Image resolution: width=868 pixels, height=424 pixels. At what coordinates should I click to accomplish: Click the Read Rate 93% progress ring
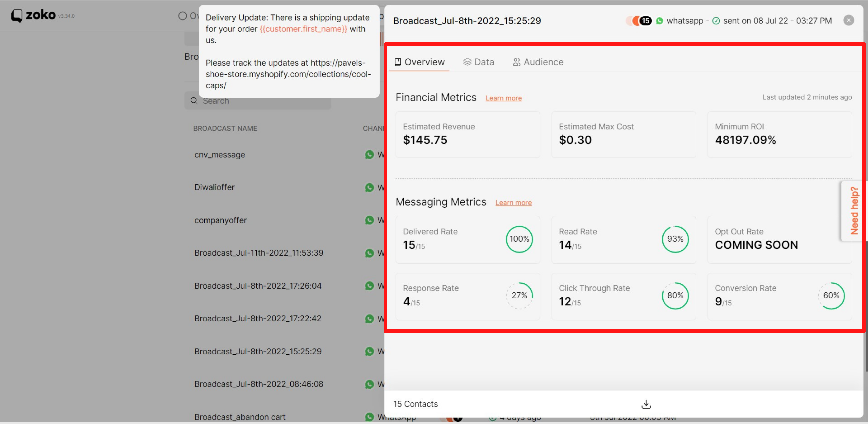pyautogui.click(x=675, y=239)
